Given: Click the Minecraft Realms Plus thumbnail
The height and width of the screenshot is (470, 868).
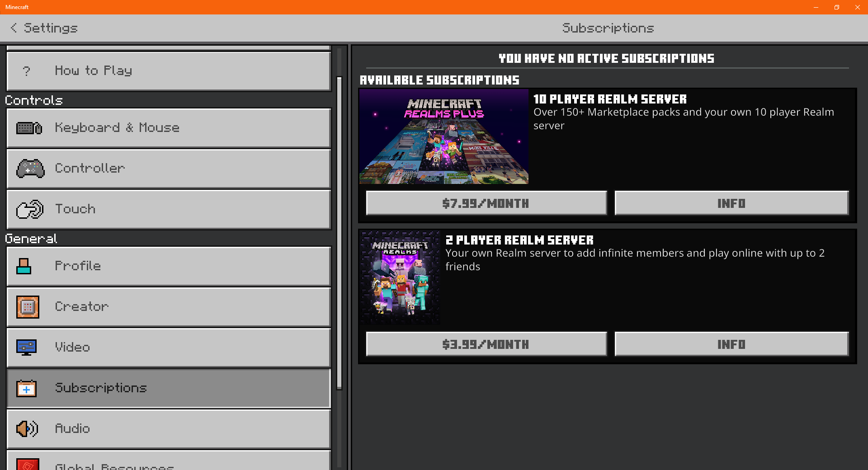Looking at the screenshot, I should coord(444,136).
